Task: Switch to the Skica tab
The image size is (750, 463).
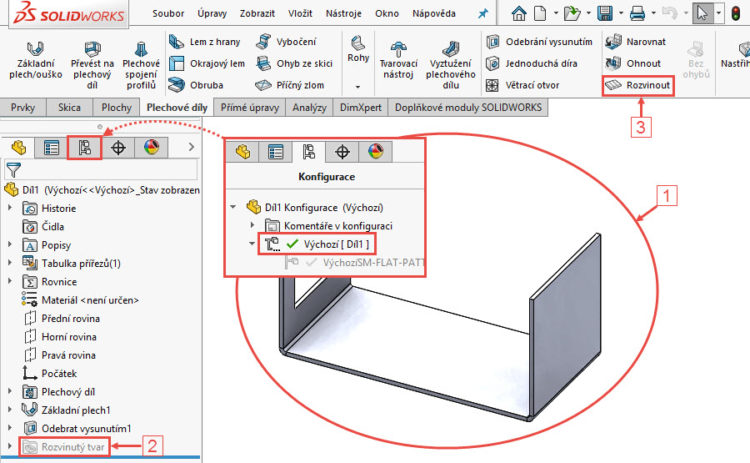Action: [69, 108]
